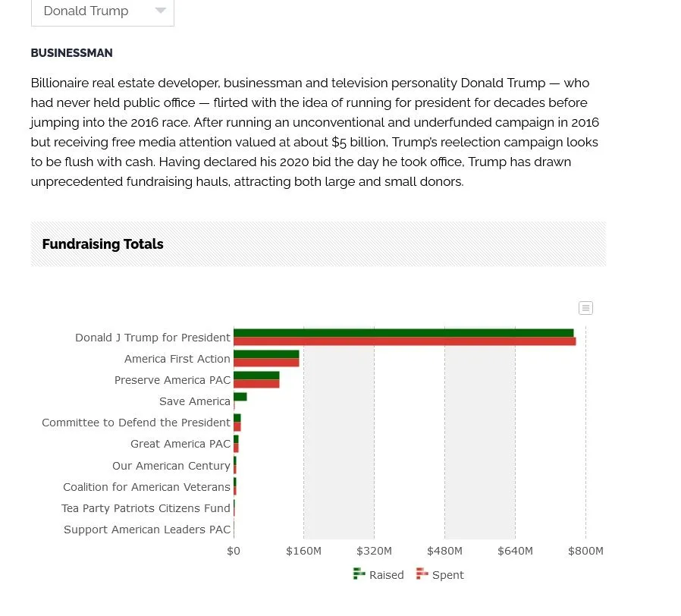The width and height of the screenshot is (681, 616).
Task: Click the red Spent legend icon
Action: [422, 574]
